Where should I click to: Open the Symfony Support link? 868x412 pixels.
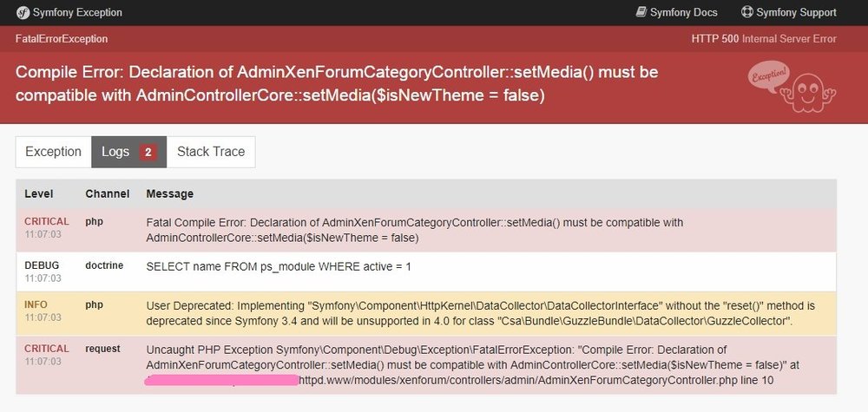point(788,12)
